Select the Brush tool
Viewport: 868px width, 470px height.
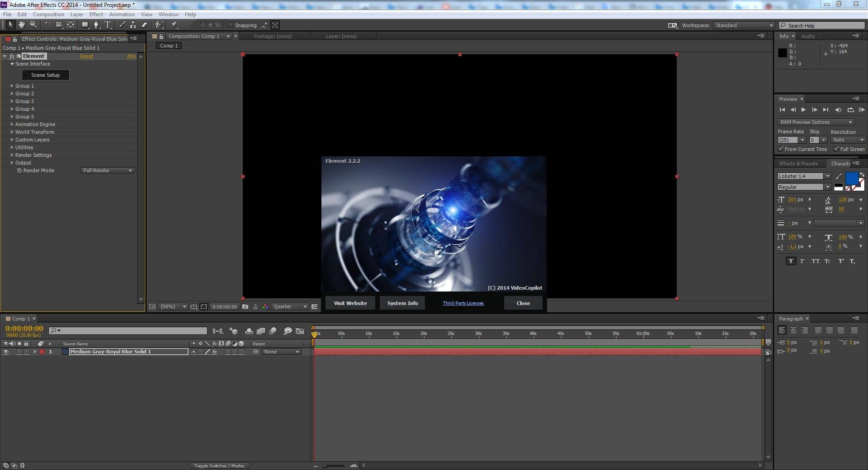(122, 25)
